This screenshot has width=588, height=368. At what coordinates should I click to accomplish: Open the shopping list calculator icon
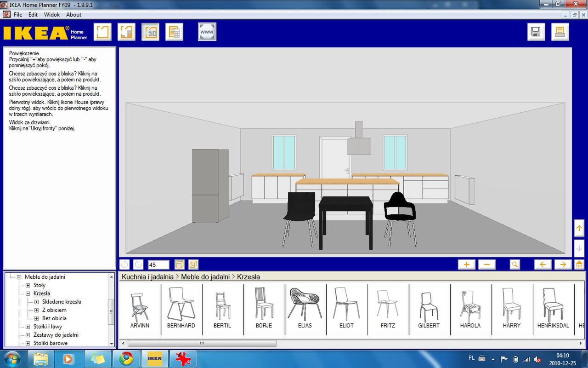click(174, 32)
